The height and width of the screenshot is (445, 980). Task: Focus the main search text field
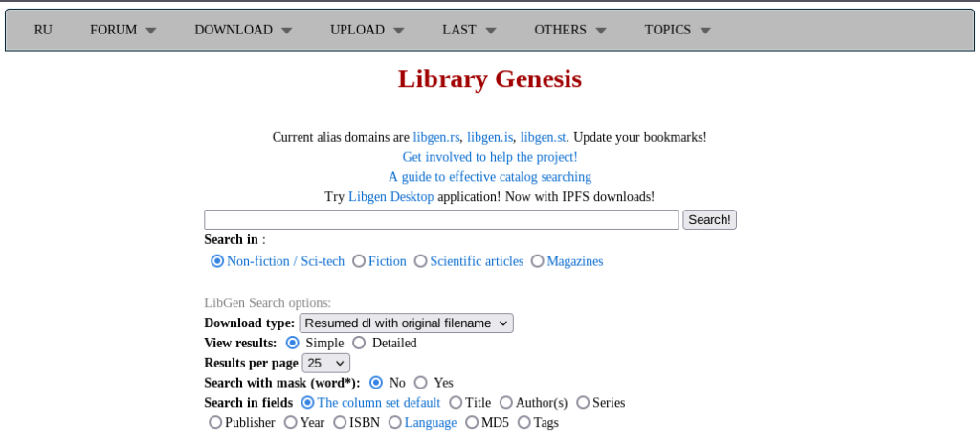point(441,219)
